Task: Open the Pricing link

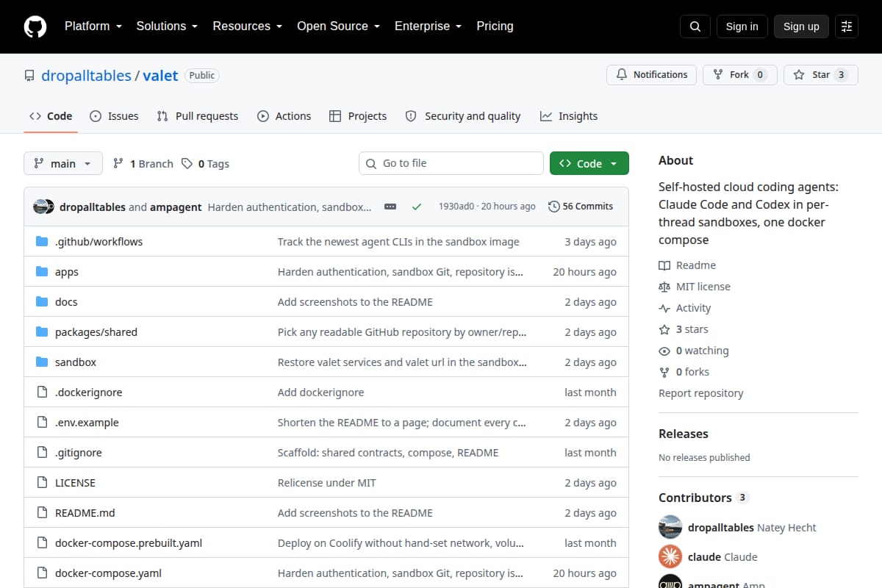Action: click(495, 26)
